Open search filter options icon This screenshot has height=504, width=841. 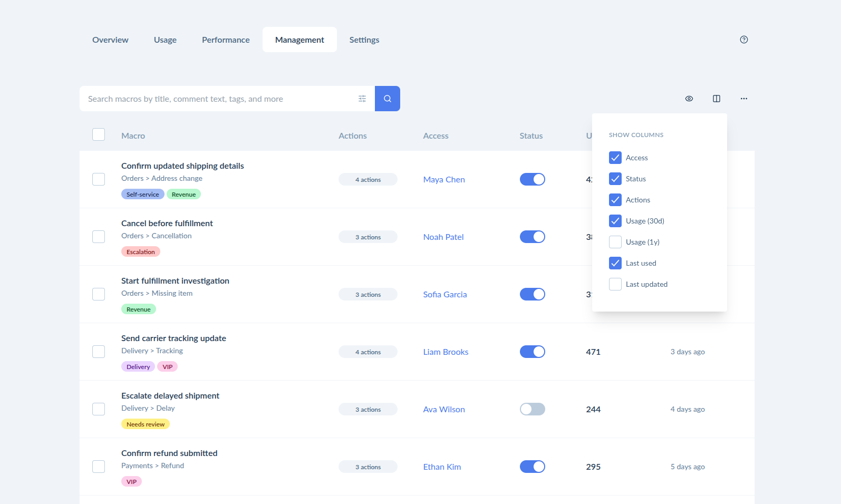(362, 99)
